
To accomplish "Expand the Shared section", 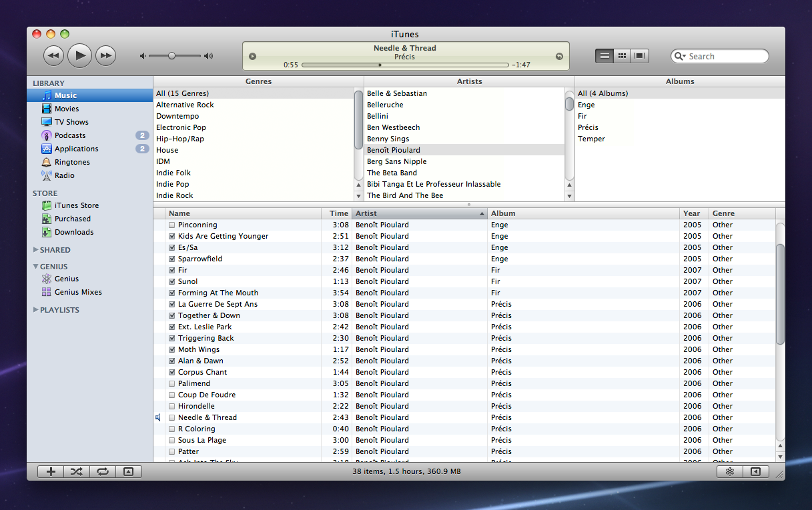I will [36, 250].
